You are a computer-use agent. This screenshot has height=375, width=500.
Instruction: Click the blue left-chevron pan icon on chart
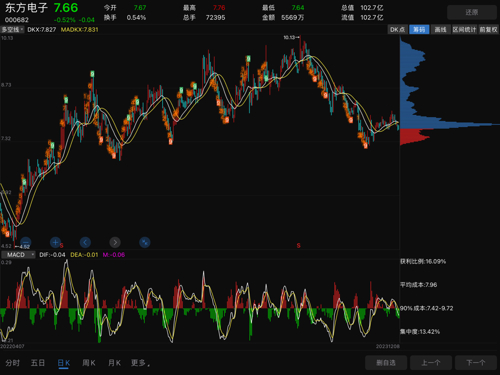85,242
